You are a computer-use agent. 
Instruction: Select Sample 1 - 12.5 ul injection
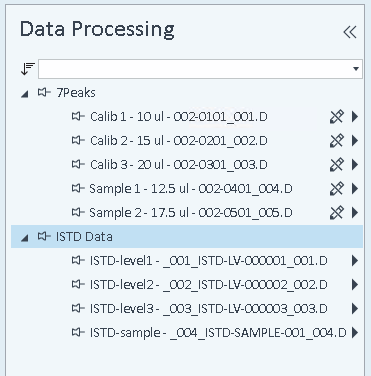point(191,189)
